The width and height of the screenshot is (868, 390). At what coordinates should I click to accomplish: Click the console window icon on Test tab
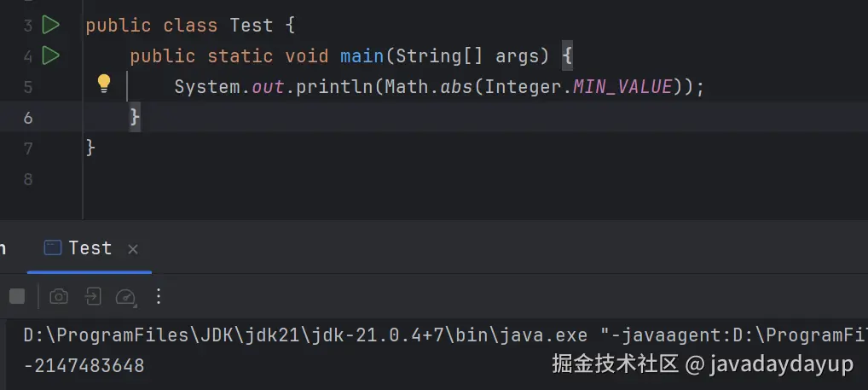[52, 247]
